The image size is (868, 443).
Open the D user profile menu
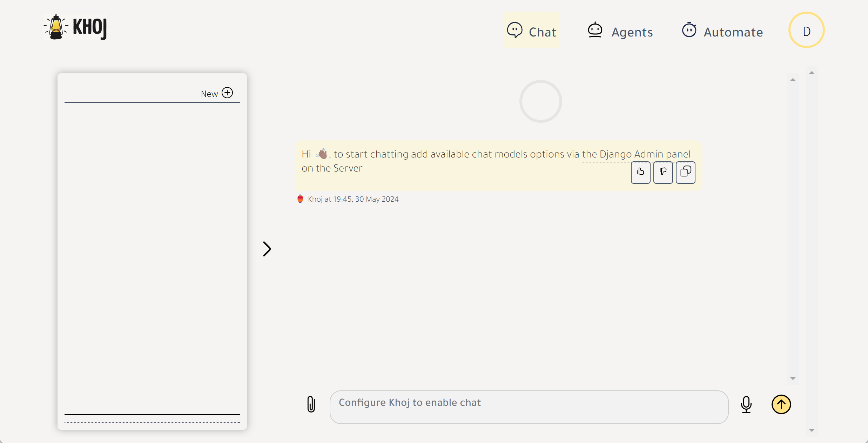(x=806, y=30)
